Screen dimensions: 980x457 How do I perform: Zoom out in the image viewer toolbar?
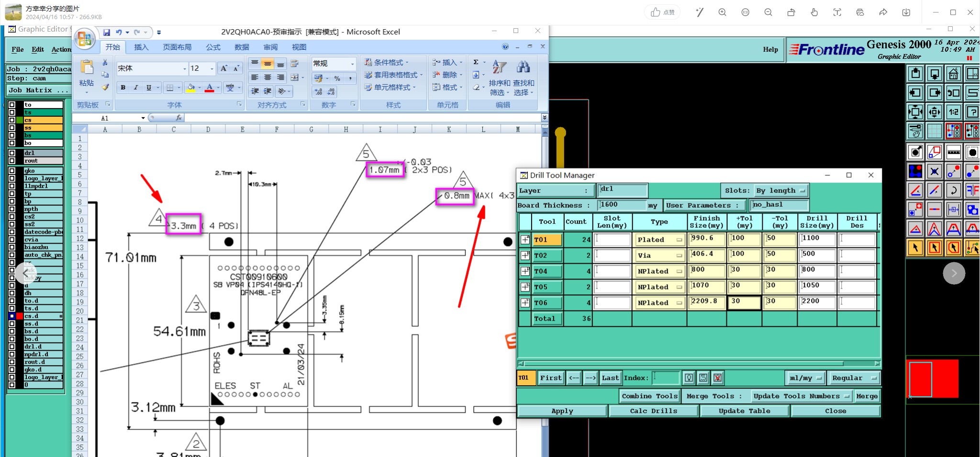[768, 12]
